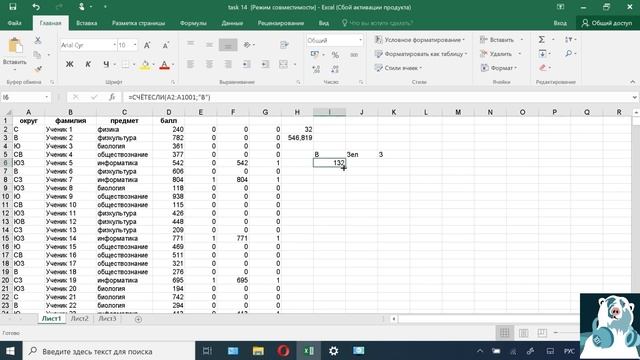Screen dimensions: 640x360
Task: Click the Windows search box
Action: [x=108, y=351]
